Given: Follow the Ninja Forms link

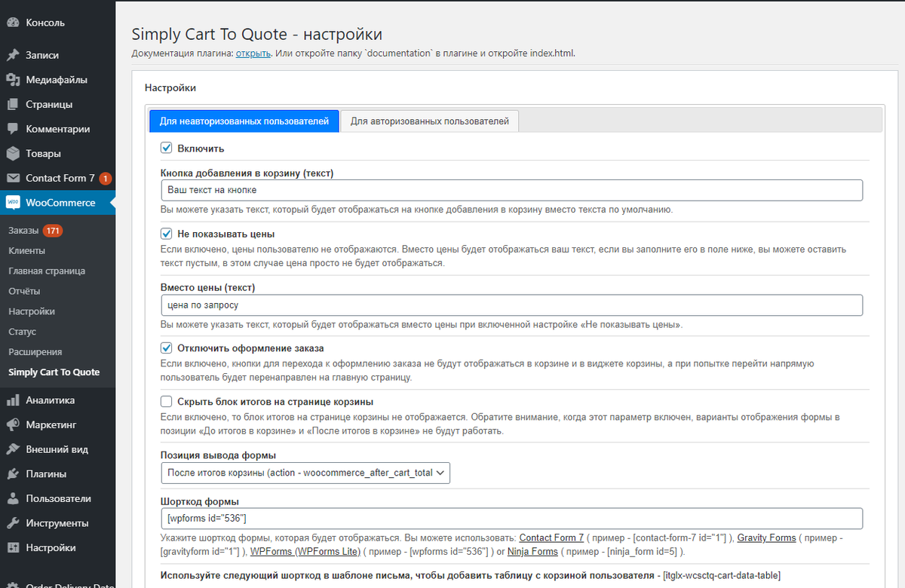Looking at the screenshot, I should click(x=533, y=552).
